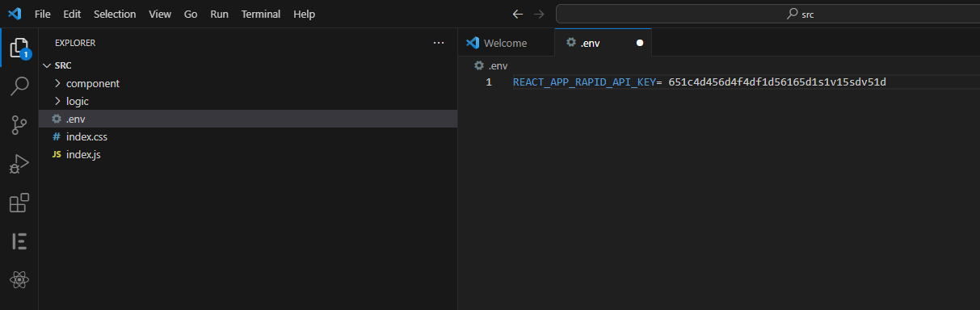Click the API key value 651c4d456d4f4df1d56165d1s1v15sdv51d

777,82
